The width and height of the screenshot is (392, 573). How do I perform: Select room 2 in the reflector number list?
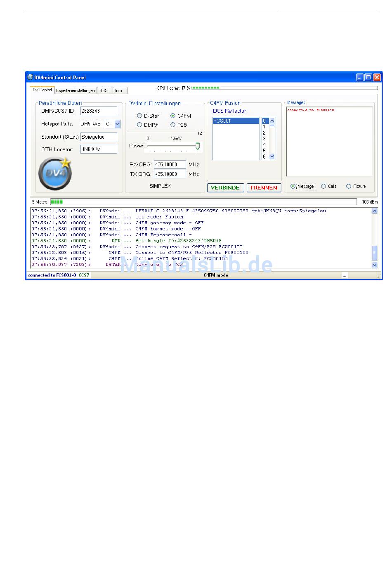coord(265,133)
